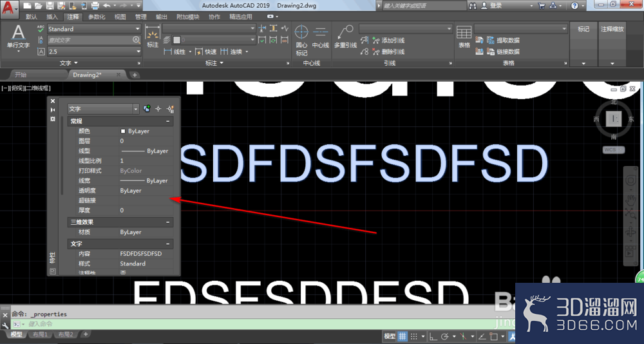The height and width of the screenshot is (344, 644).
Task: Click the help question mark icon
Action: [x=574, y=6]
